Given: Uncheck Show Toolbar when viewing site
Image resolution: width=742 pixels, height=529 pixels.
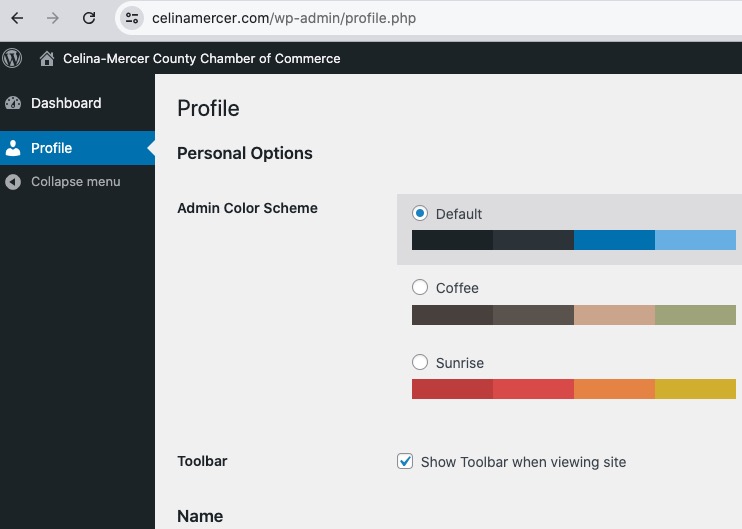Looking at the screenshot, I should click(x=405, y=461).
